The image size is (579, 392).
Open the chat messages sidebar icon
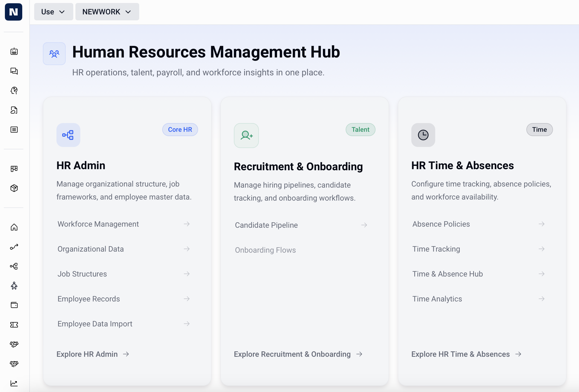[x=14, y=71]
